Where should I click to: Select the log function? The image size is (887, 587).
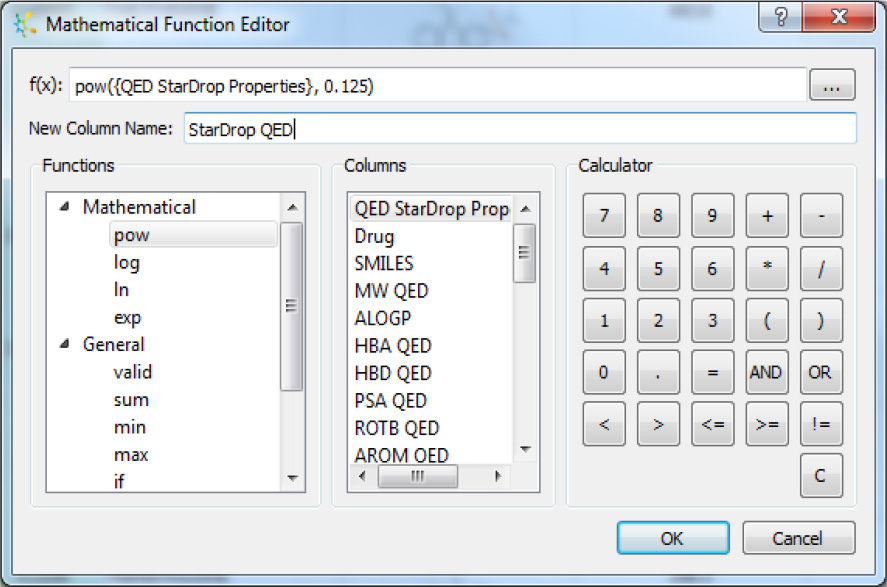pyautogui.click(x=128, y=262)
